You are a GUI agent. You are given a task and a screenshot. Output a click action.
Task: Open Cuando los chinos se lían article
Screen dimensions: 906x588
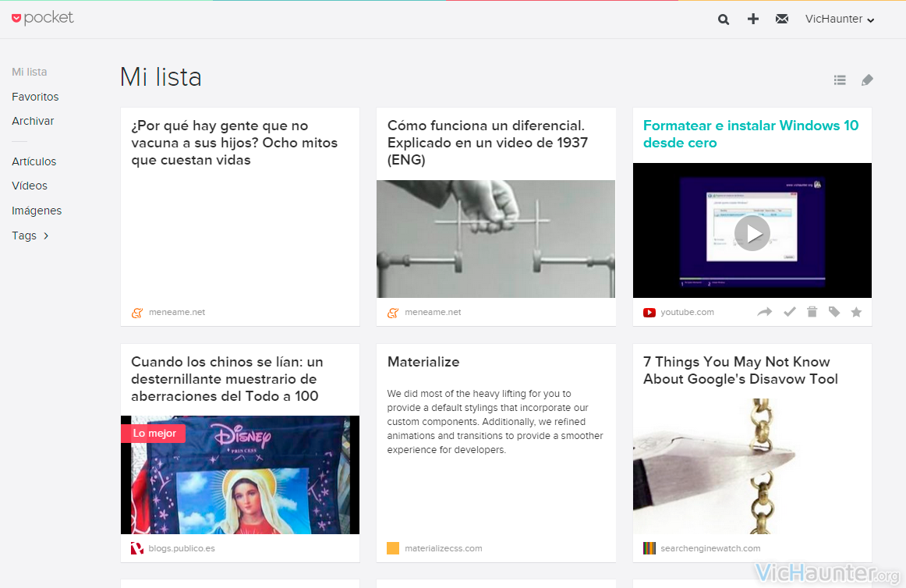(227, 379)
